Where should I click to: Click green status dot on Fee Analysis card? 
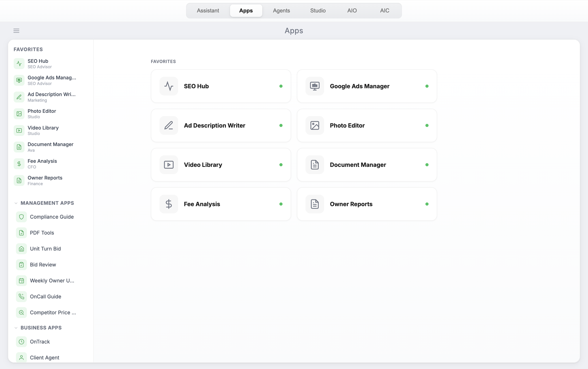pyautogui.click(x=281, y=204)
